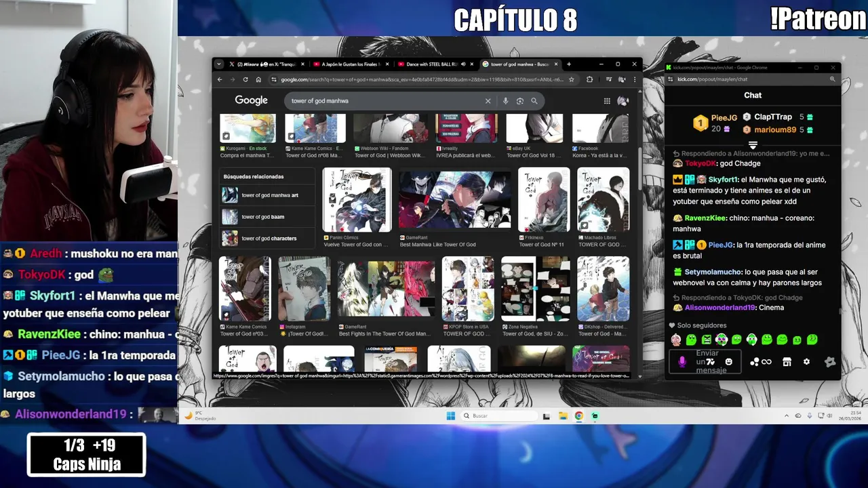
Task: Open Windows Start button on taskbar
Action: (450, 416)
